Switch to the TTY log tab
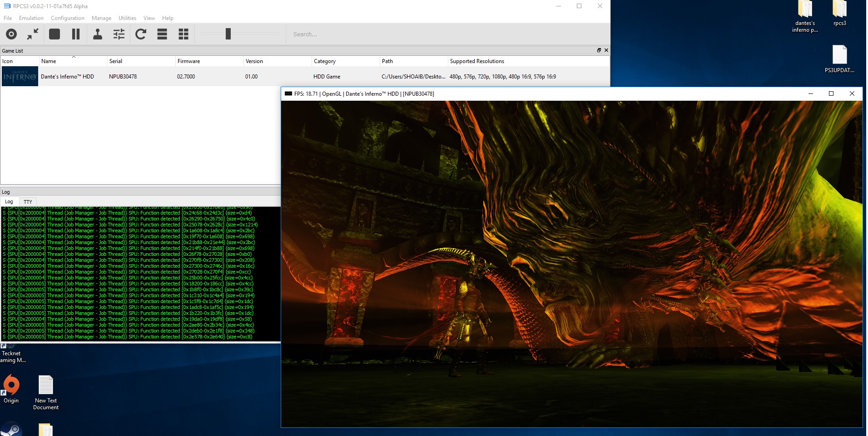Image resolution: width=868 pixels, height=436 pixels. 28,202
